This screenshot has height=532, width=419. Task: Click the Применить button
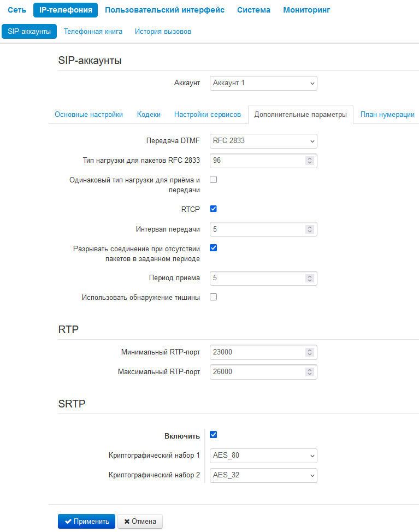86,522
